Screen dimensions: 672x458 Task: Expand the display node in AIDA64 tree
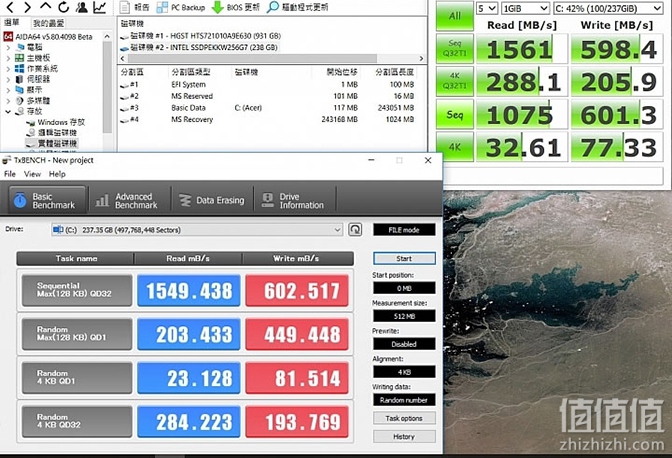(x=8, y=90)
